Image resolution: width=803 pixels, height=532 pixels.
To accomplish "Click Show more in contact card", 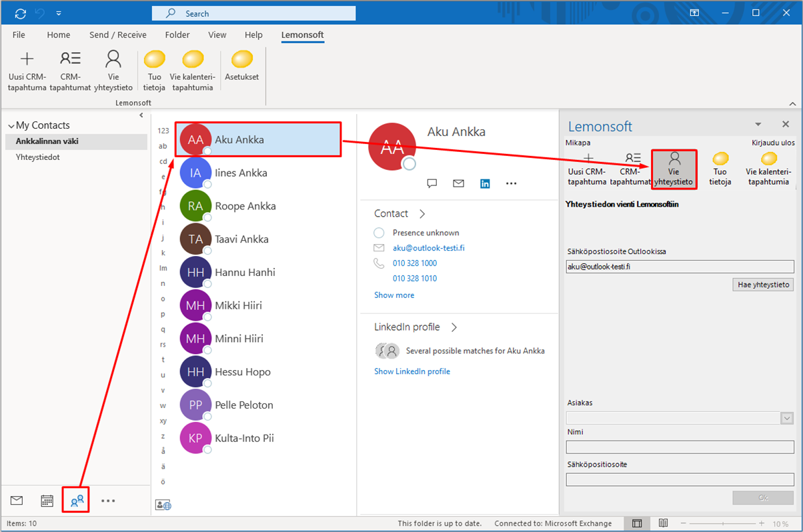I will click(x=394, y=295).
